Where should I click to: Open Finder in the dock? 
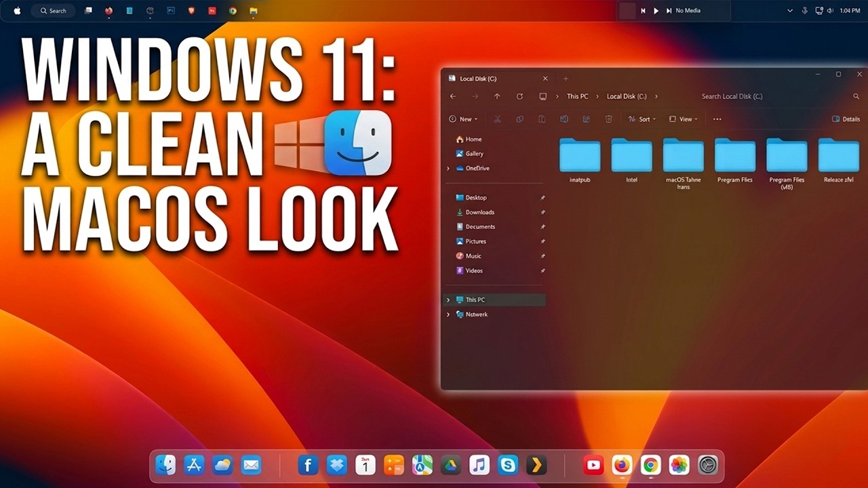(x=165, y=465)
